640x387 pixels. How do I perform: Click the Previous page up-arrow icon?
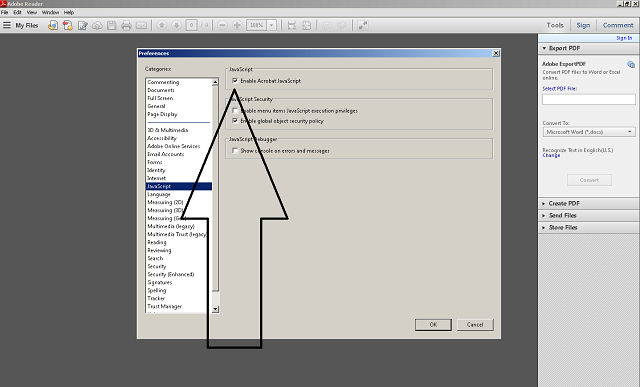(x=162, y=25)
